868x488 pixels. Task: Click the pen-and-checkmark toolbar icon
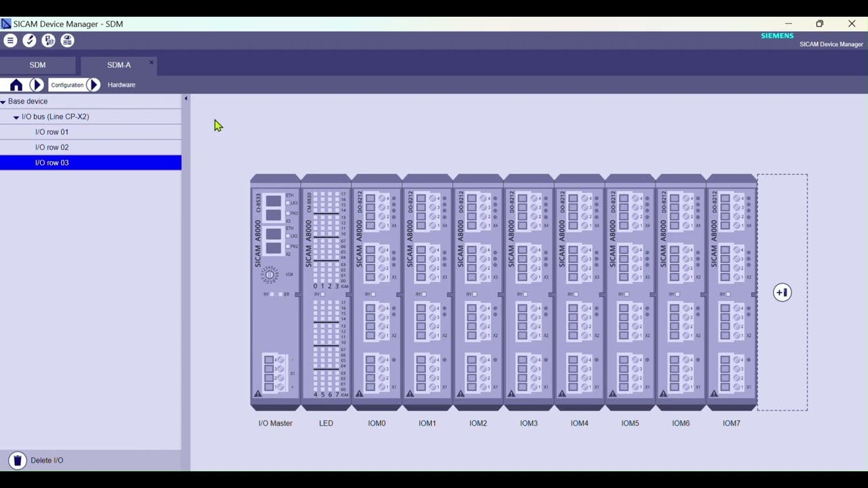point(29,41)
